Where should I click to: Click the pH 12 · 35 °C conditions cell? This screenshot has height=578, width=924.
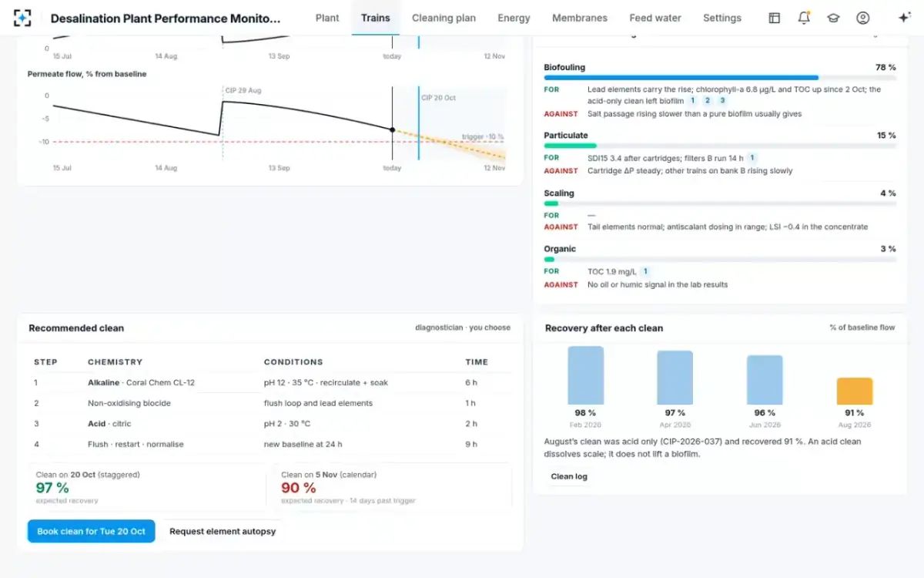click(x=326, y=382)
